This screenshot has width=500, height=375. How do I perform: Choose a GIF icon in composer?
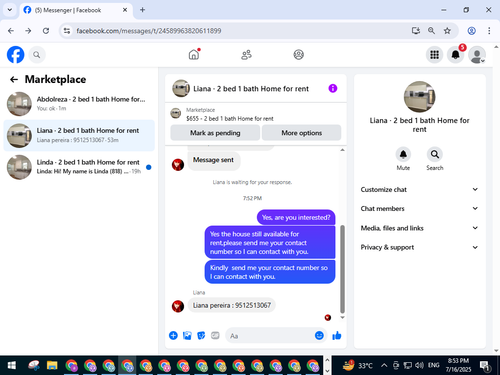[215, 335]
